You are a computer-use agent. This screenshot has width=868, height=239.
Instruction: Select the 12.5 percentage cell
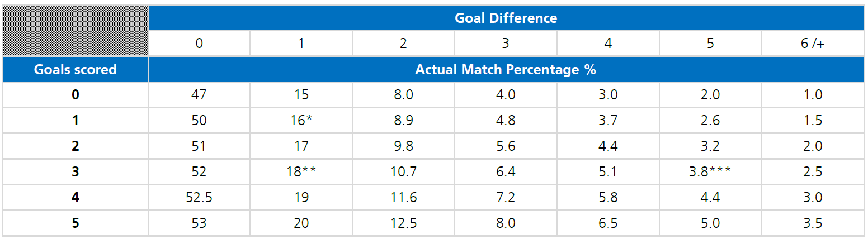403,223
